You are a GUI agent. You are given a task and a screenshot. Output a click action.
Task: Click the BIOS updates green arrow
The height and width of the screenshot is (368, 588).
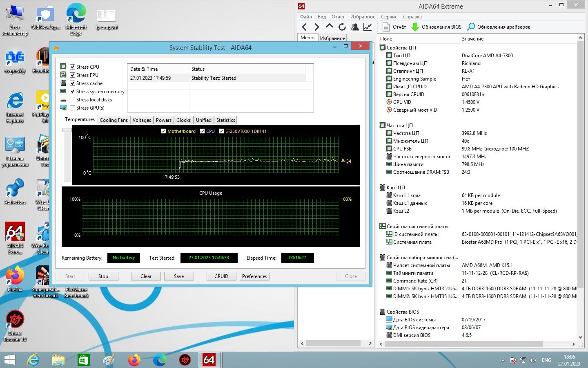(415, 27)
